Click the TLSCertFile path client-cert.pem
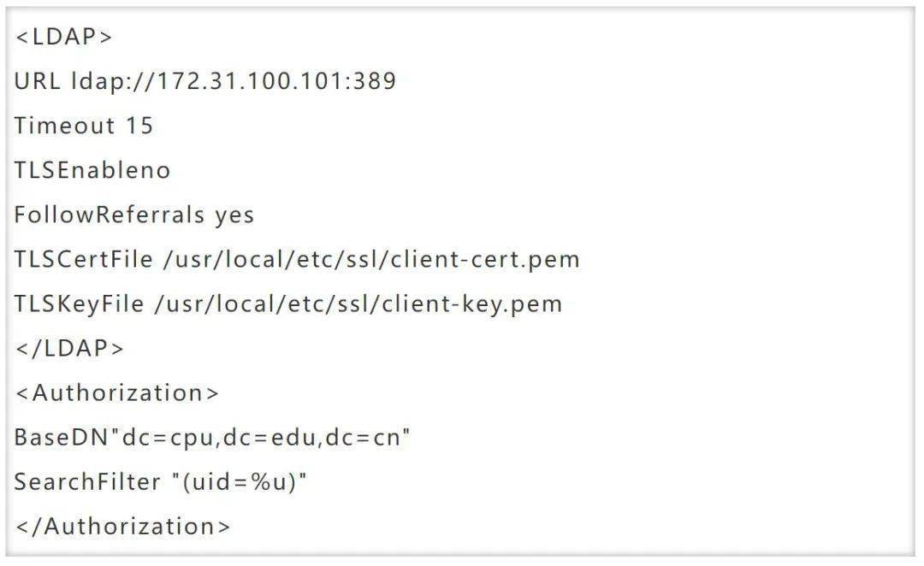The height and width of the screenshot is (566, 924). [x=372, y=260]
